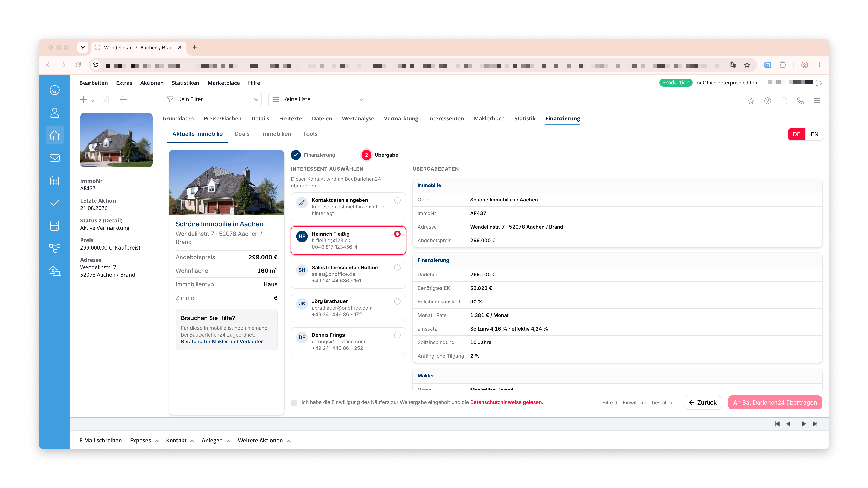Open the tasks checkmark icon in sidebar
This screenshot has width=868, height=488.
pos(55,203)
